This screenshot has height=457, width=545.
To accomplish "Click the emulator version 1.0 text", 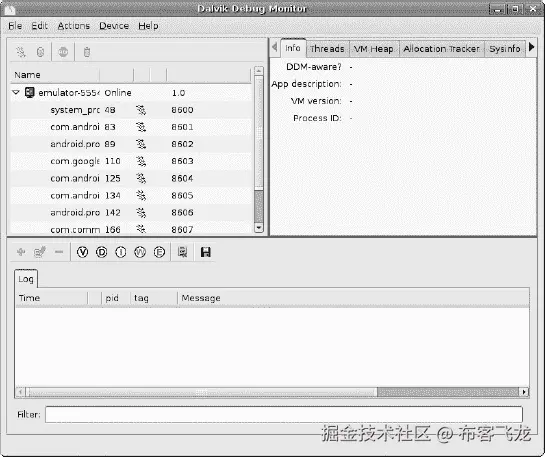I will pyautogui.click(x=178, y=93).
